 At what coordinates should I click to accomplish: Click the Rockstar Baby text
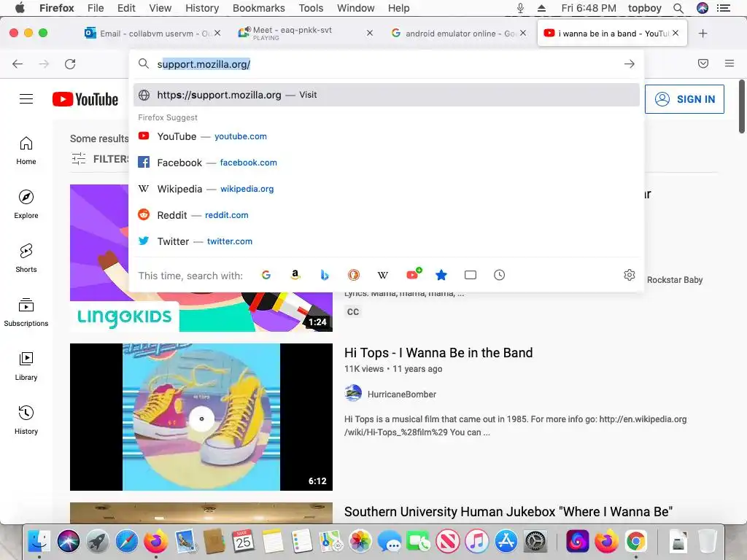675,279
